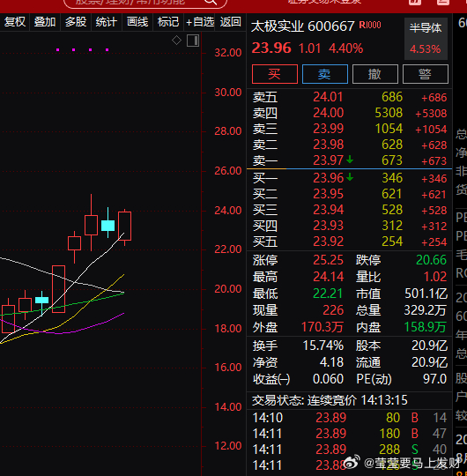
Task: Click the 14:11 trade row with 180 volume
Action: [350, 434]
